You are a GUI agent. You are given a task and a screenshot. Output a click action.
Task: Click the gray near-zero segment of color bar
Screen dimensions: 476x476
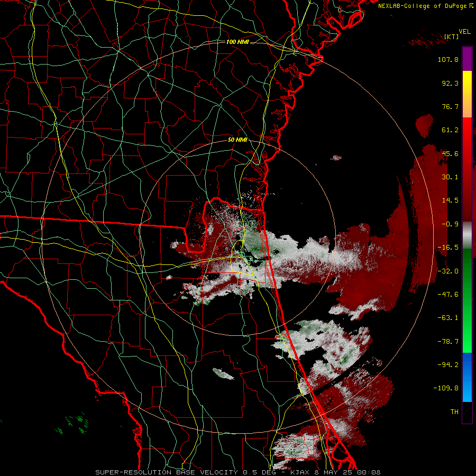467,235
